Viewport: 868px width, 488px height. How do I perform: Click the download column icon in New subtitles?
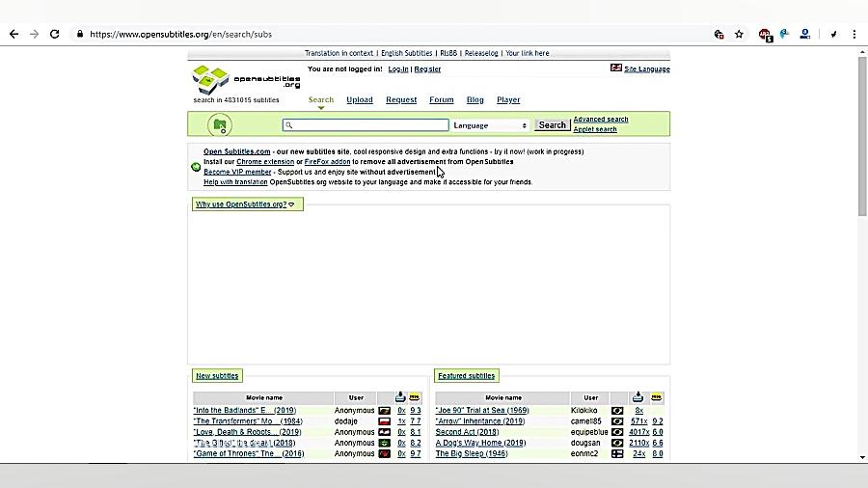click(x=400, y=397)
